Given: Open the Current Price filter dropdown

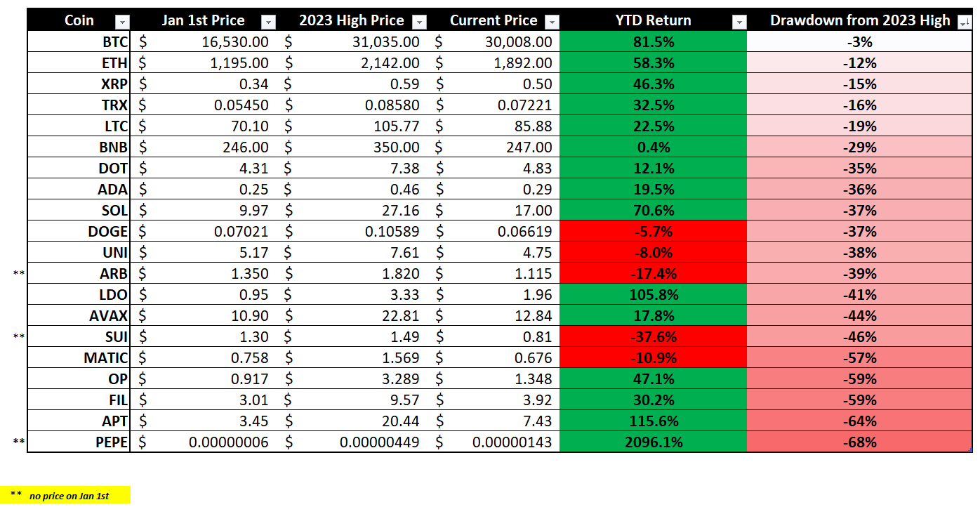Looking at the screenshot, I should 552,22.
